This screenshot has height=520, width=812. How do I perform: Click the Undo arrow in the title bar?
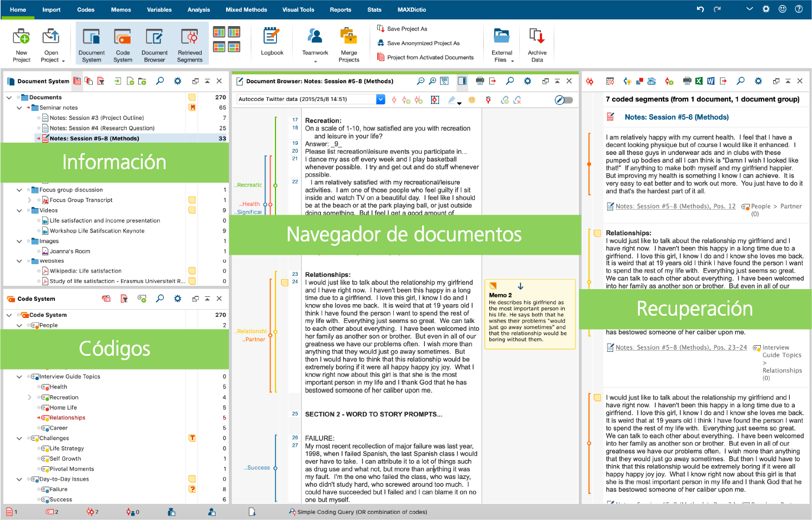point(700,9)
